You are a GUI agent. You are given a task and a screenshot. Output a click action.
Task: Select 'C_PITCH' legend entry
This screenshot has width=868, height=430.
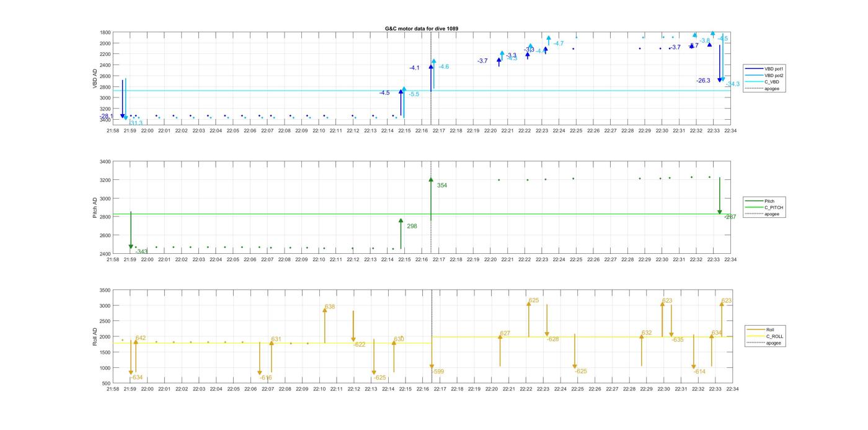(x=774, y=207)
